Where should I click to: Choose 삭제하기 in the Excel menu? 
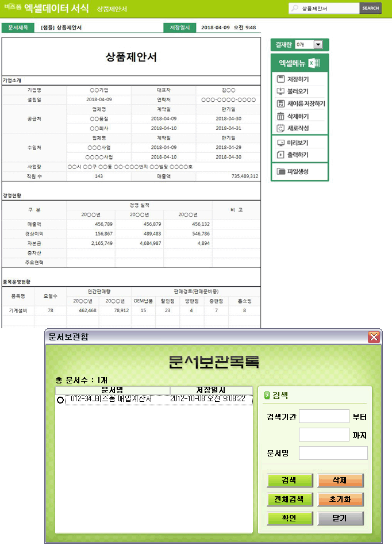(x=298, y=116)
